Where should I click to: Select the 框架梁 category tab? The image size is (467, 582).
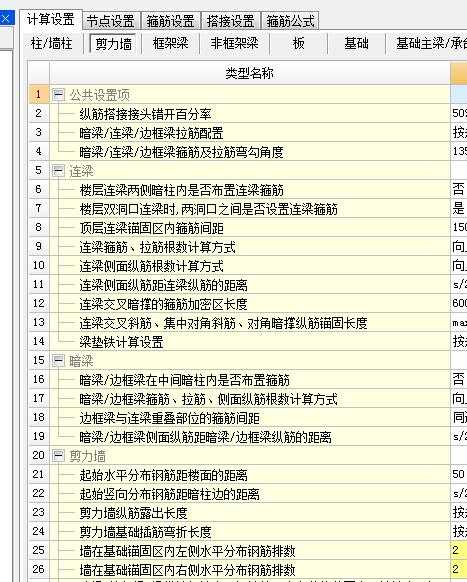171,44
